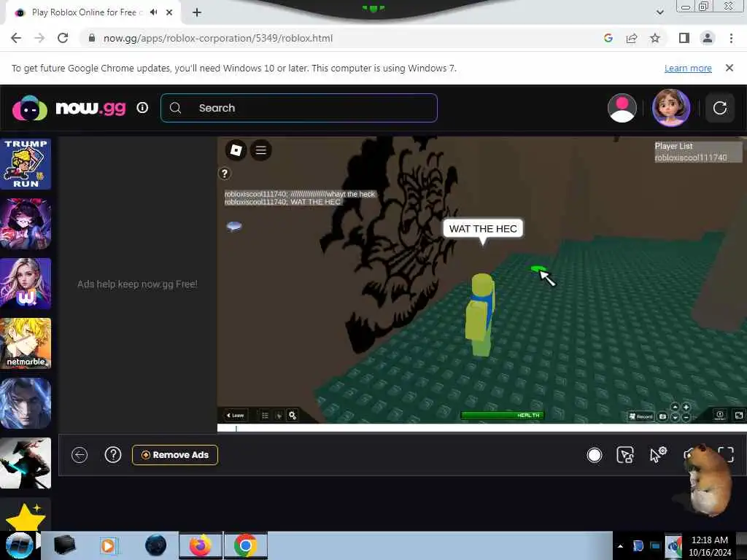Open the now.gg info circle icon
Image resolution: width=747 pixels, height=560 pixels.
(x=142, y=108)
